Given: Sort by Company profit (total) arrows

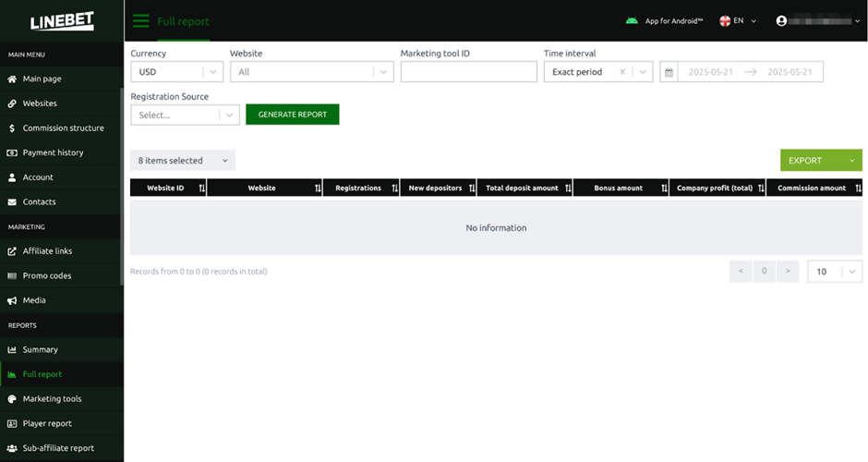Looking at the screenshot, I should coord(761,188).
